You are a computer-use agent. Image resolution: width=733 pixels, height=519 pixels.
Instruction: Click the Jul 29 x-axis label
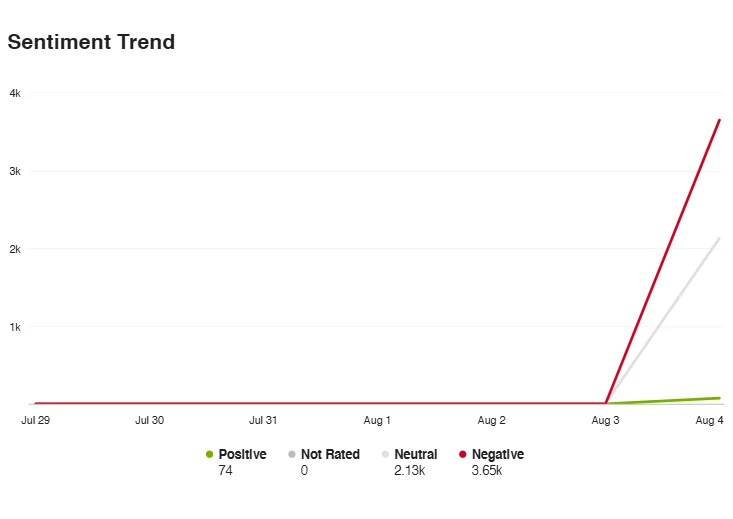35,421
